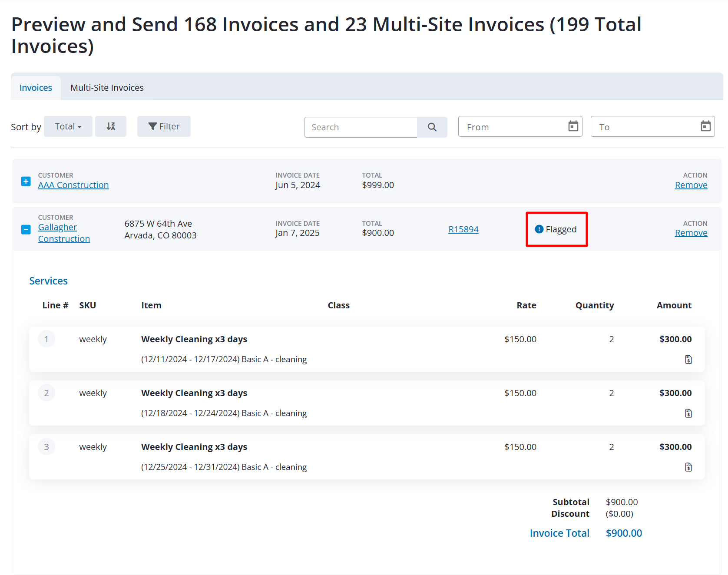Click the To date field
This screenshot has height=575, width=728.
point(652,127)
